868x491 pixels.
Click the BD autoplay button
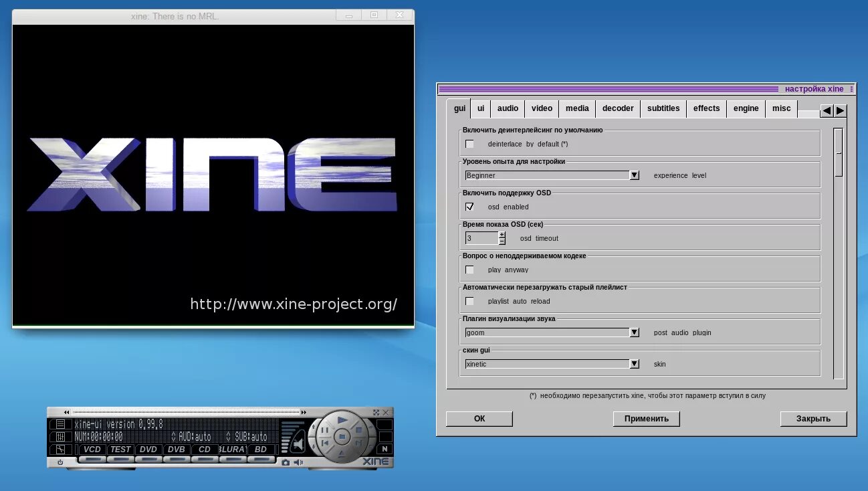(261, 449)
